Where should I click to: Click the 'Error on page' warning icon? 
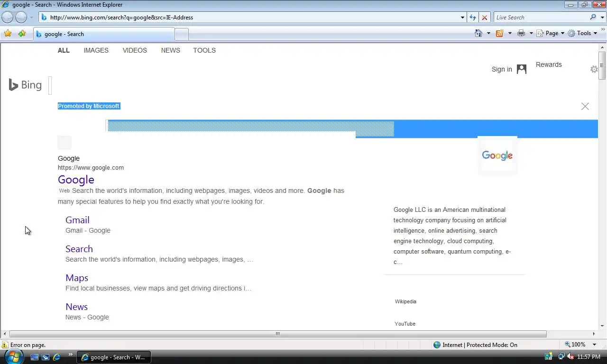[x=5, y=345]
